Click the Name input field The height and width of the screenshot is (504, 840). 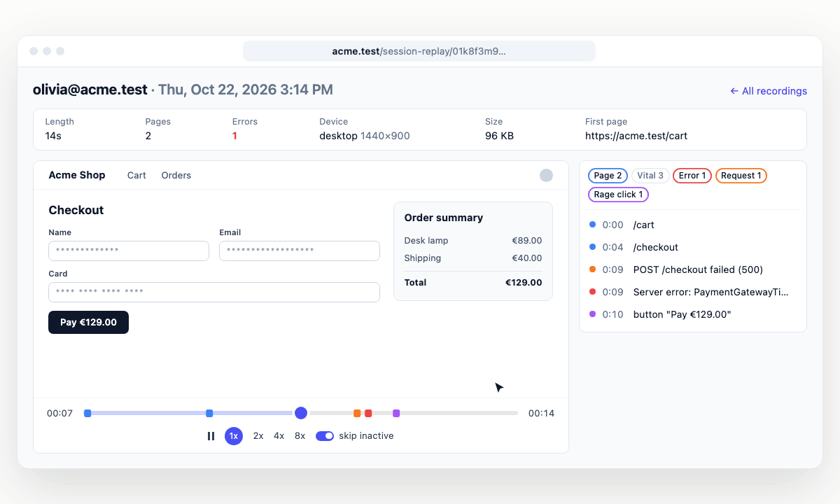129,251
